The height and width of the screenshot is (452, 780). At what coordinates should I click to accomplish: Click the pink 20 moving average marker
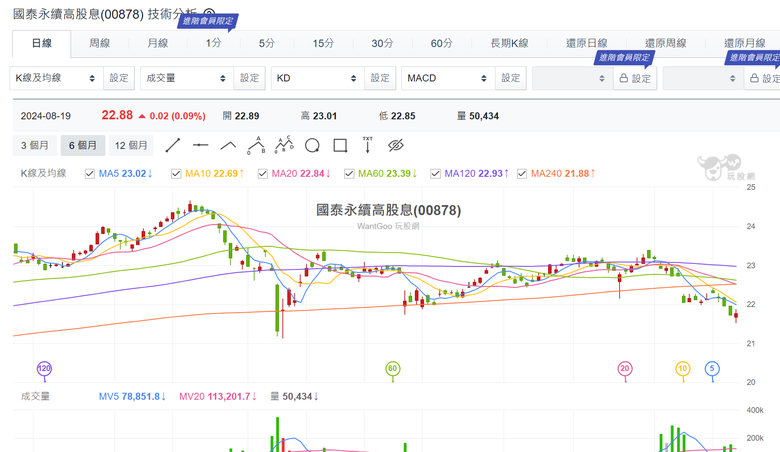coord(625,369)
